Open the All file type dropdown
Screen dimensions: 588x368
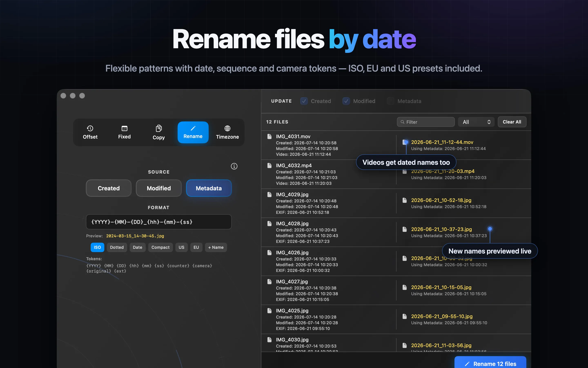[476, 122]
